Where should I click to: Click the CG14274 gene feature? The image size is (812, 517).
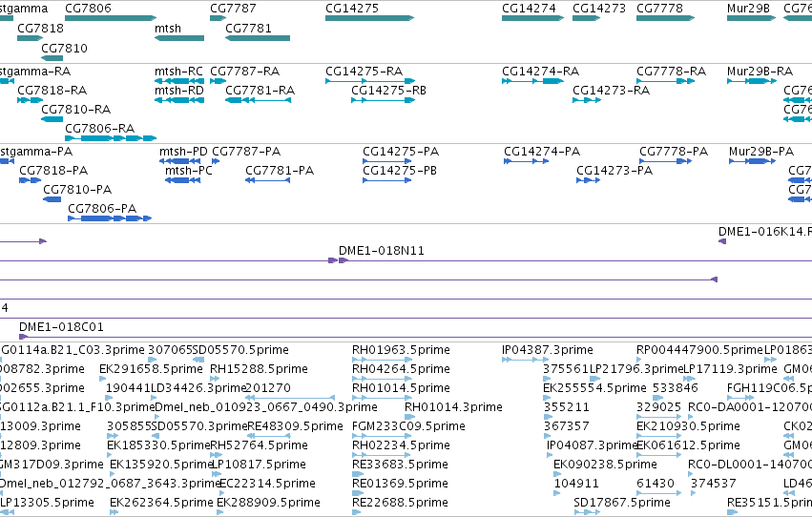pos(532,18)
